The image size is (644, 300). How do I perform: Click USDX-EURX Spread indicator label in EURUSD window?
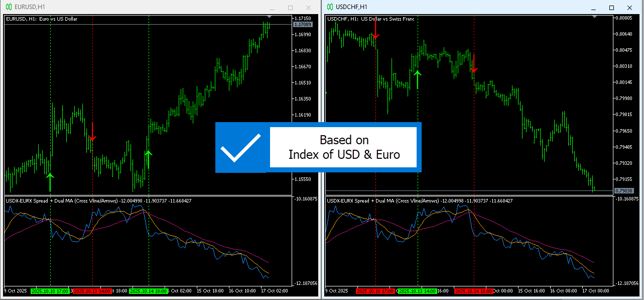click(98, 201)
